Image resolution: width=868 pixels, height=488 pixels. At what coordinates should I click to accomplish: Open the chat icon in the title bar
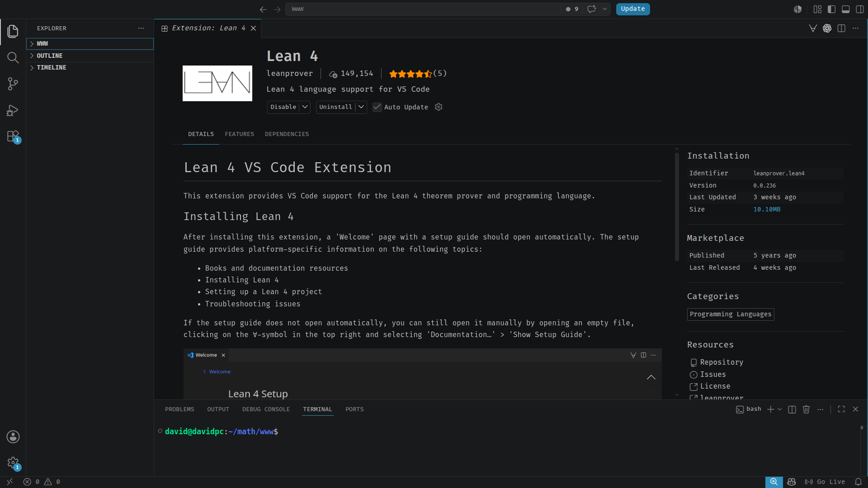coord(591,9)
